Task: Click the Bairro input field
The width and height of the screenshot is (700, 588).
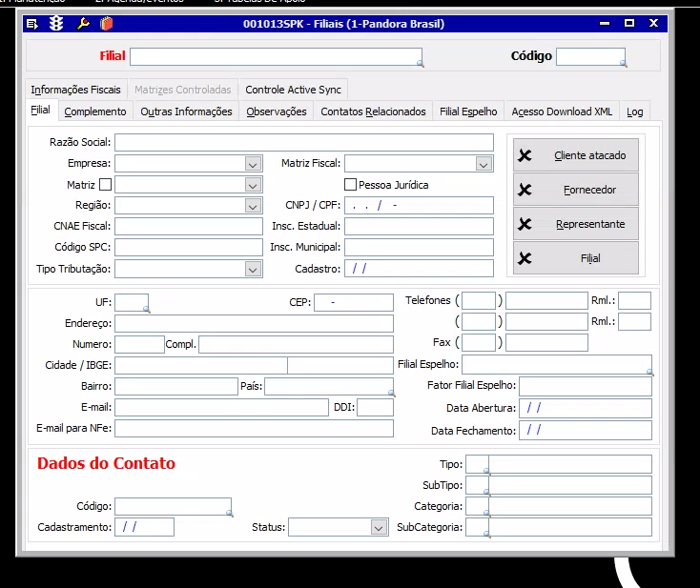Action: (x=176, y=386)
